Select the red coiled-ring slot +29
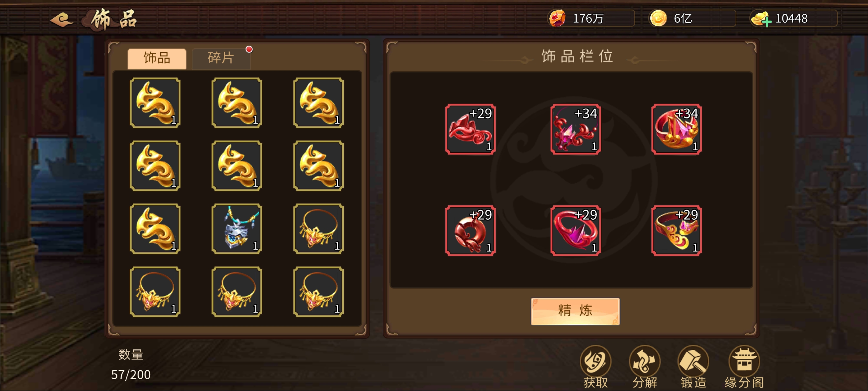 coord(470,231)
